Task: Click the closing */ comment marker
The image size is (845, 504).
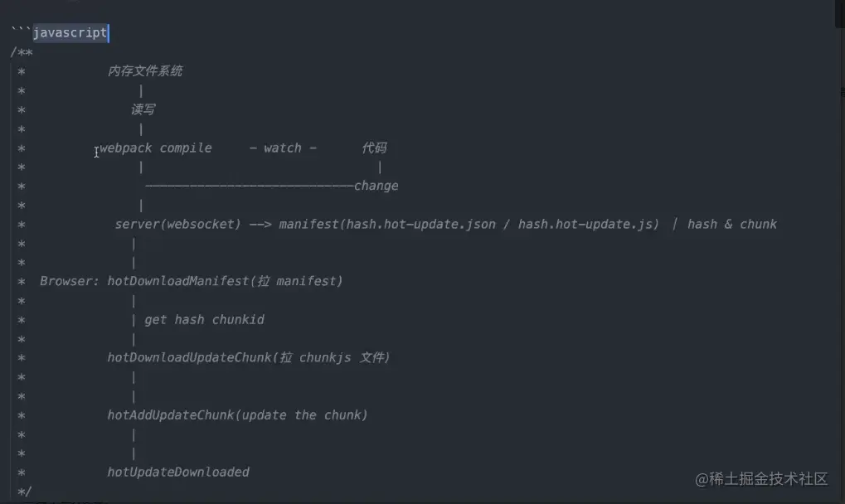Action: point(24,492)
